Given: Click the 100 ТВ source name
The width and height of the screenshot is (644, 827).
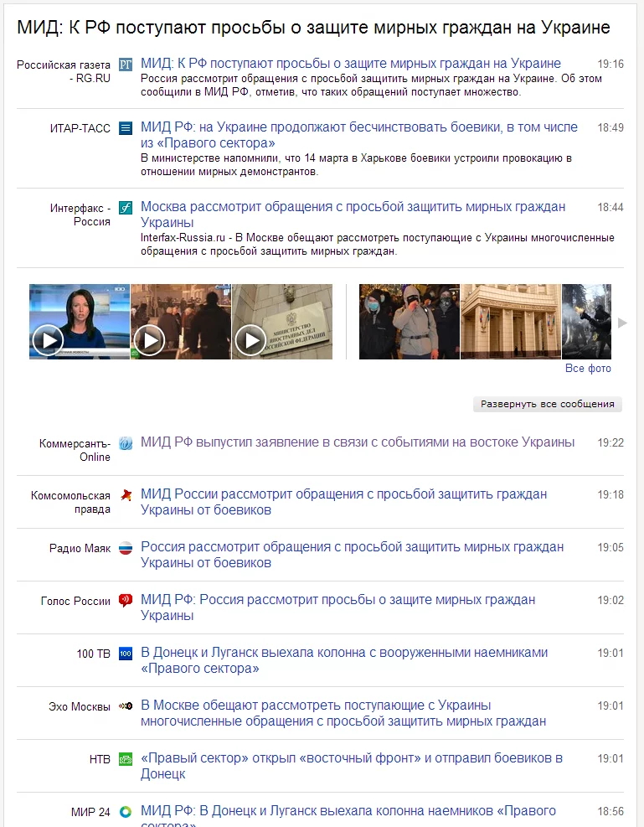Looking at the screenshot, I should [93, 654].
